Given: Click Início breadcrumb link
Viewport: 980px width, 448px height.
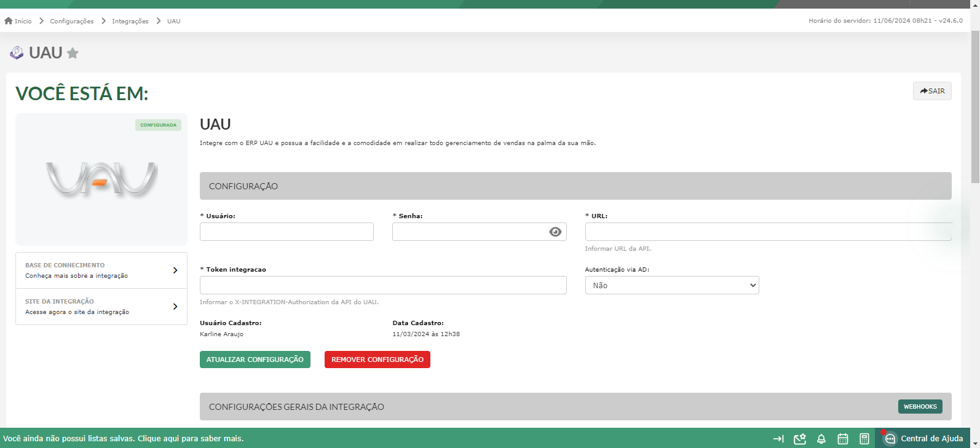Looking at the screenshot, I should coord(23,21).
